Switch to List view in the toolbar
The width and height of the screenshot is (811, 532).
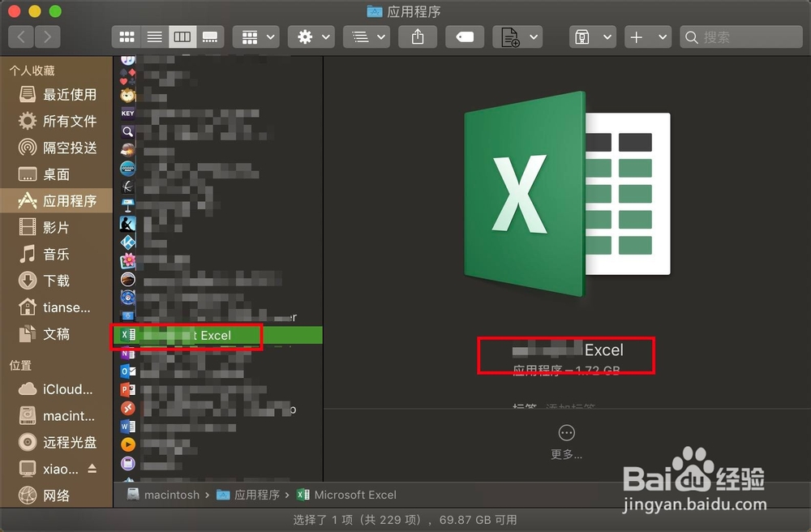coord(154,36)
